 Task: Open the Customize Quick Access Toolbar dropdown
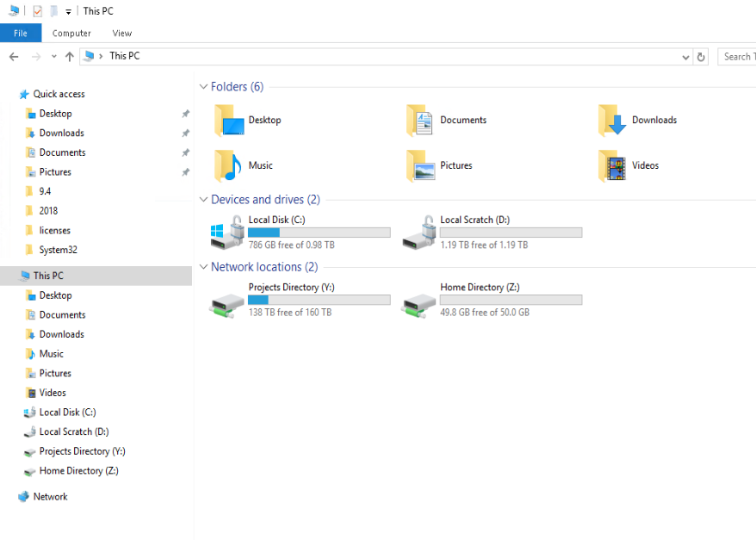click(69, 12)
